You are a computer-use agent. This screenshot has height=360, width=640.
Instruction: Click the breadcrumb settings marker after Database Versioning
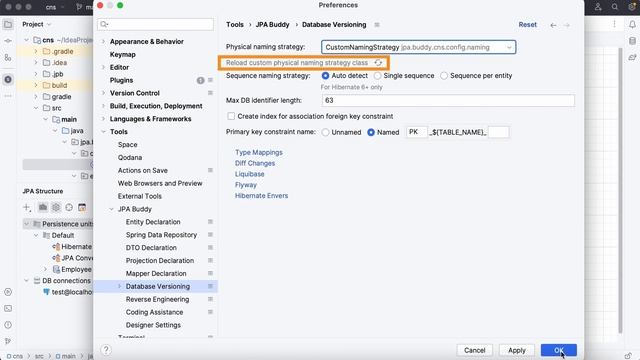377,25
